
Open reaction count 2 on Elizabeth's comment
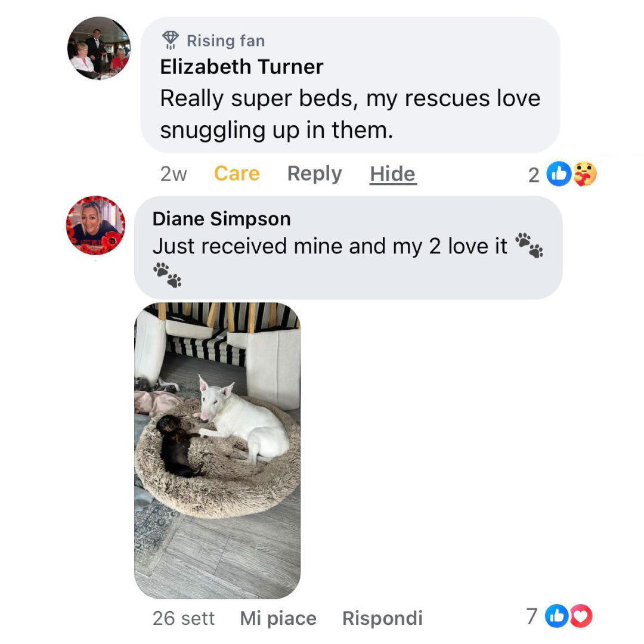pos(534,175)
